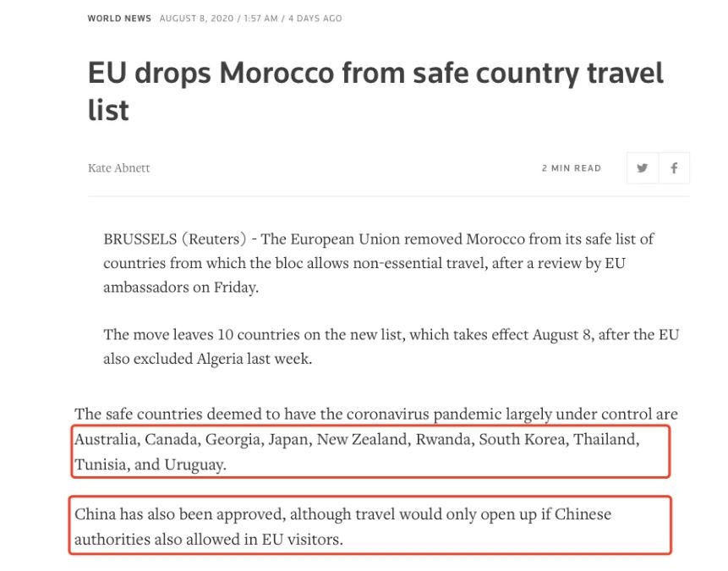This screenshot has height=571, width=728.
Task: Click the '4 DAYS AGO' label
Action: [x=315, y=19]
